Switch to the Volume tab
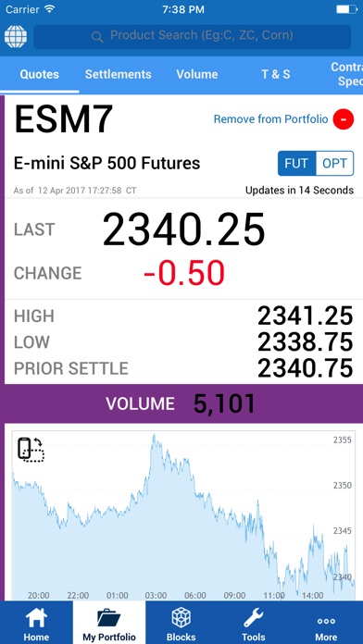 click(x=197, y=74)
